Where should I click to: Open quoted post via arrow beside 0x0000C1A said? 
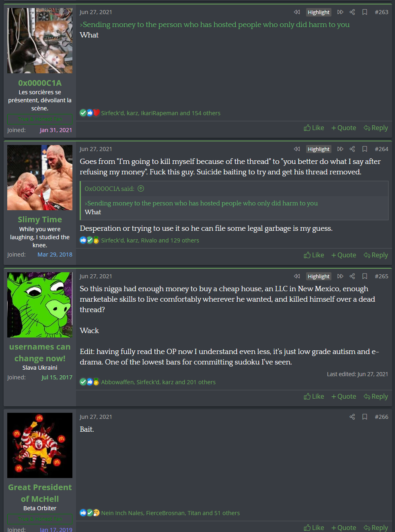click(141, 188)
